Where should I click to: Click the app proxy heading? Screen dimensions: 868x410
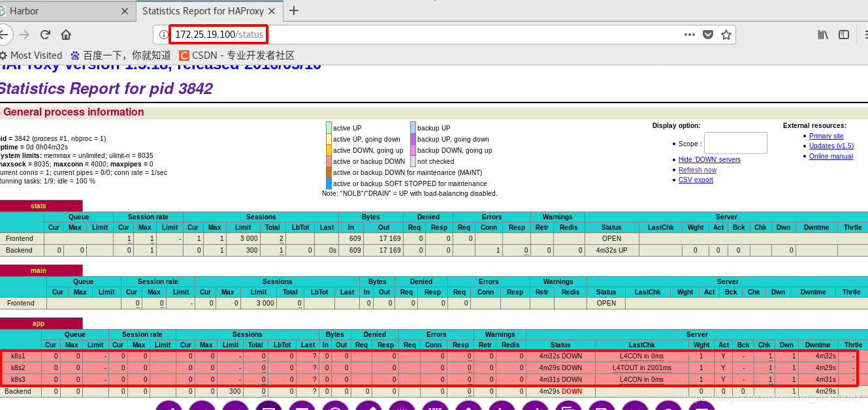[39, 323]
